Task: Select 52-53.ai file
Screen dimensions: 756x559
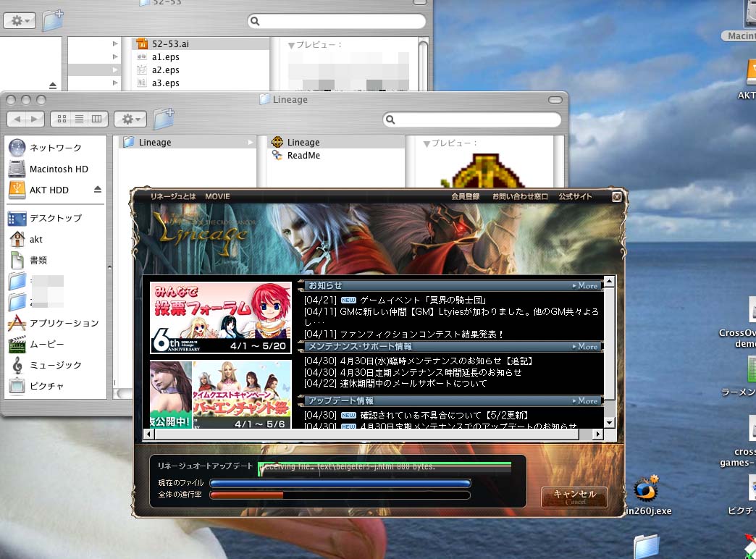Action: pyautogui.click(x=201, y=44)
